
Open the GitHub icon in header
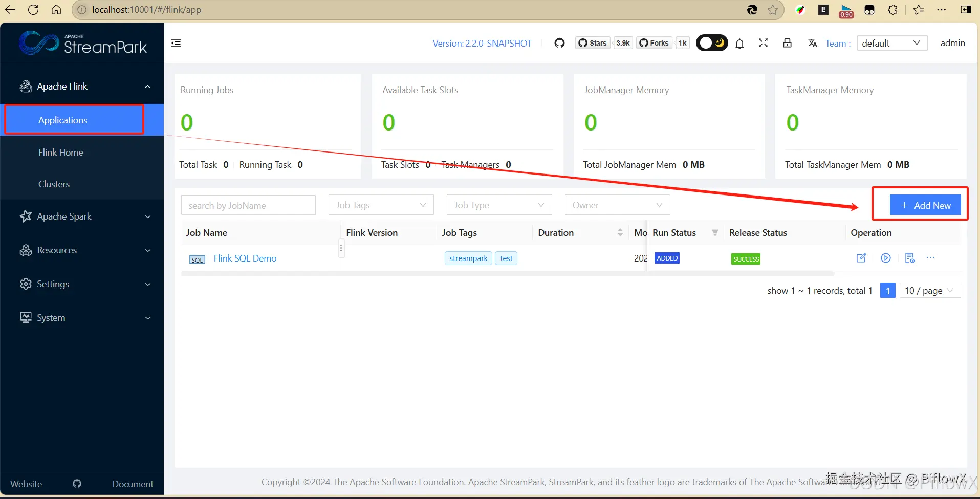559,43
